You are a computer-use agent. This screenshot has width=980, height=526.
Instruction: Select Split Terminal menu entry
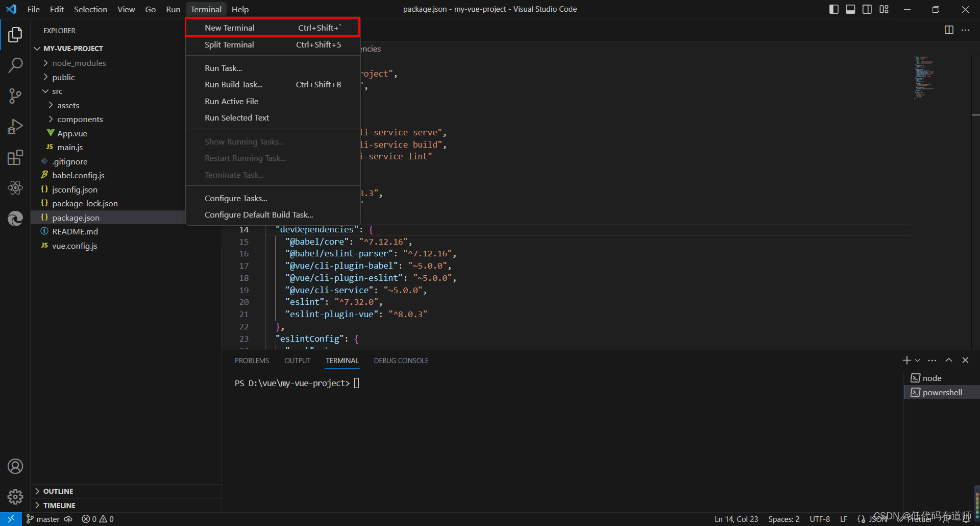click(x=273, y=44)
